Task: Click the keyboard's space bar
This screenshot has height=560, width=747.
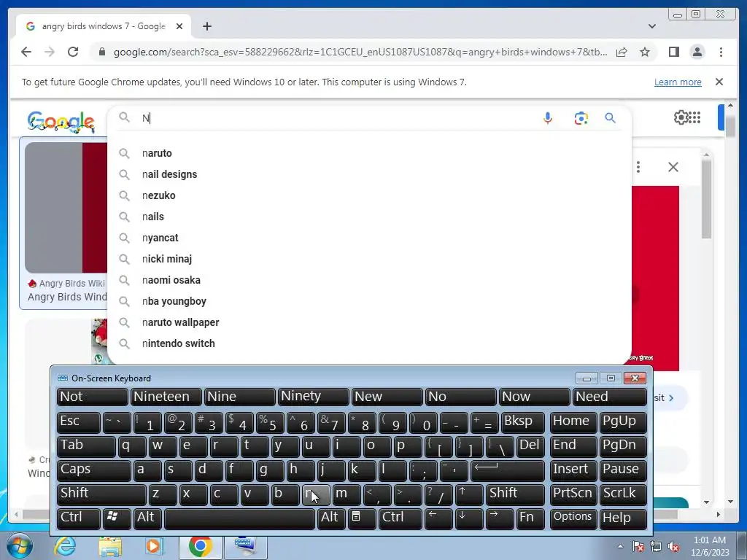Action: click(x=239, y=518)
